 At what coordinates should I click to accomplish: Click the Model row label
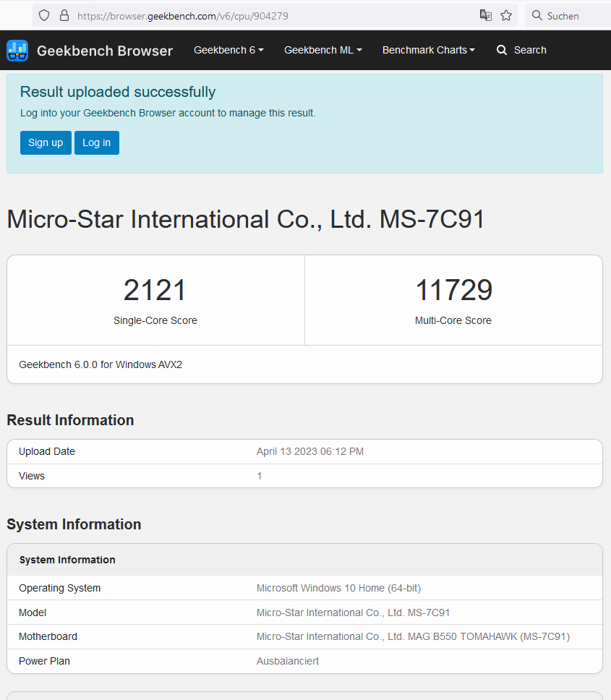coord(33,612)
